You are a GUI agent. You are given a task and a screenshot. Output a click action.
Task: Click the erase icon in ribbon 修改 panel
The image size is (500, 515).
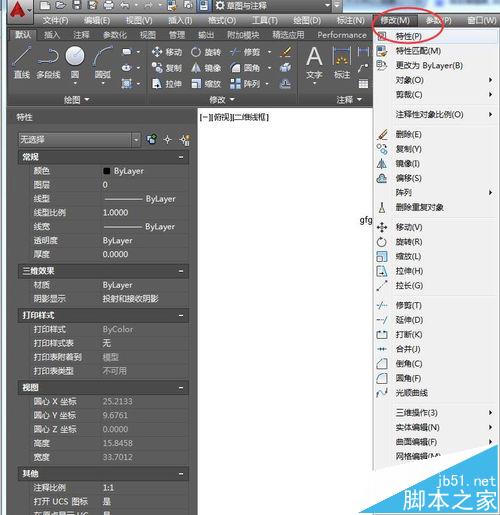pos(286,52)
